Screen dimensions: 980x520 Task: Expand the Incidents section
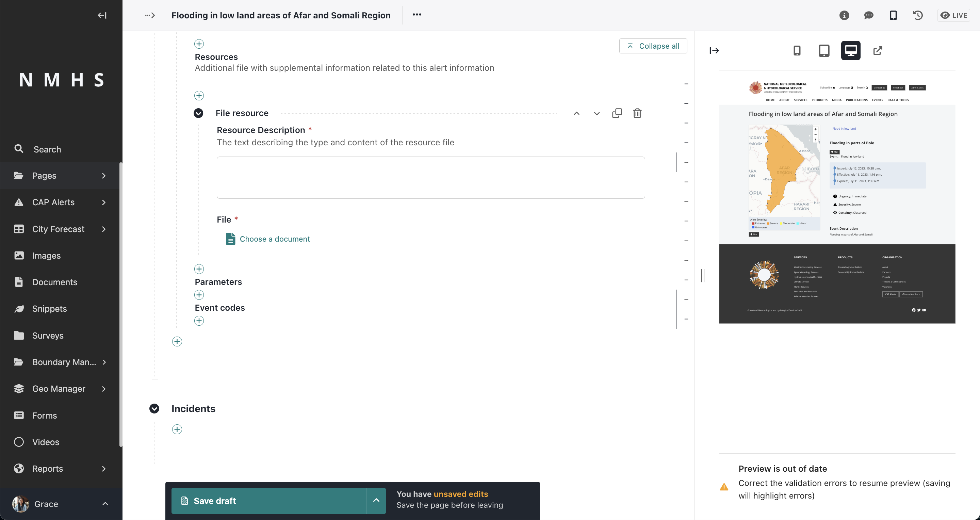tap(154, 408)
